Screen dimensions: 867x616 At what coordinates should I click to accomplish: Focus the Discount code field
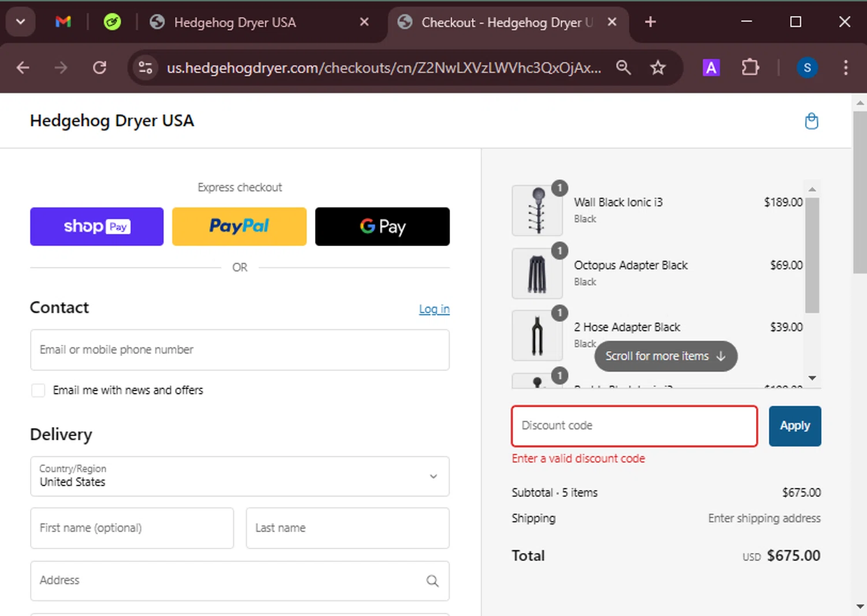tap(634, 426)
